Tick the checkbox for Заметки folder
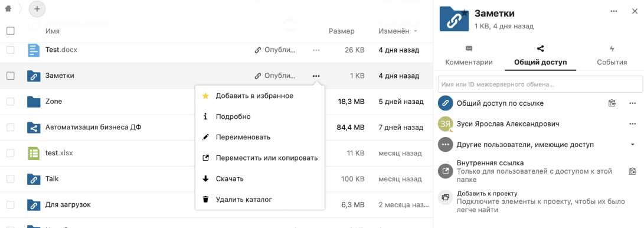Screen dimensions: 644x228 pyautogui.click(x=11, y=76)
